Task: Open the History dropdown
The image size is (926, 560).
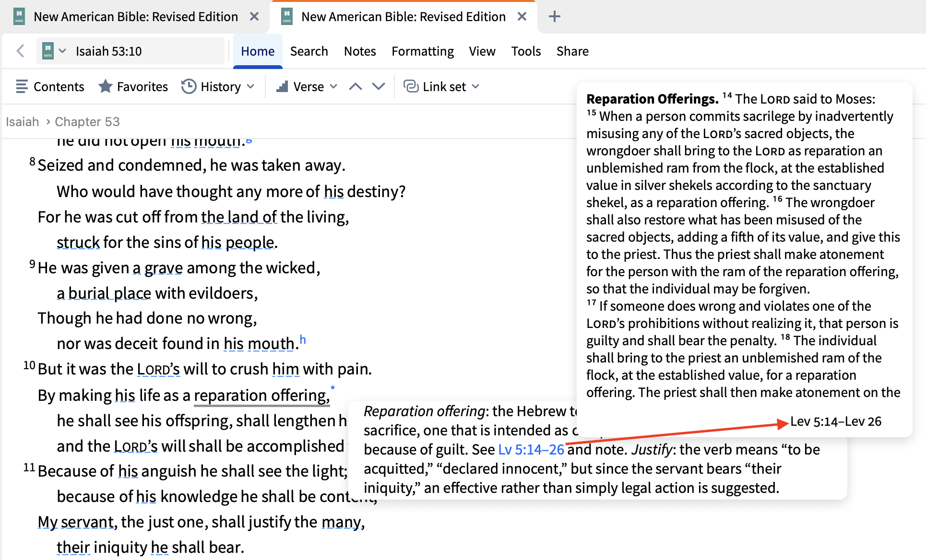Action: click(218, 86)
